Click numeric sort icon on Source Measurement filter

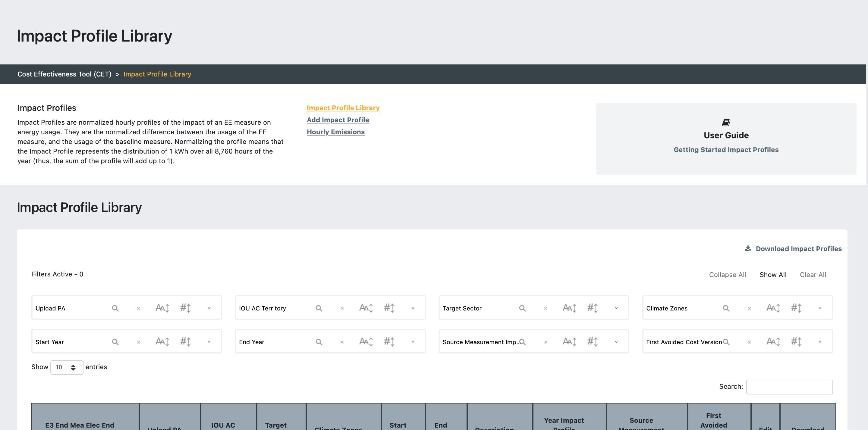point(592,341)
